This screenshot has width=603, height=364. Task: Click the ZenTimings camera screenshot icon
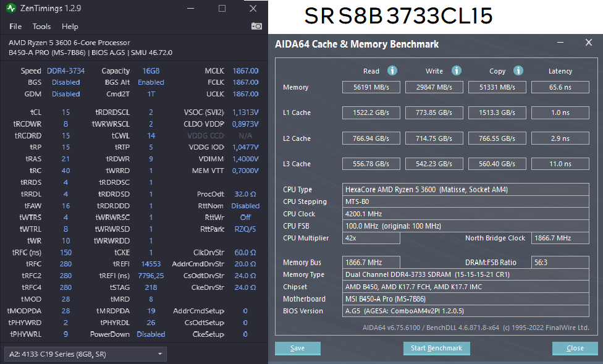[x=256, y=26]
